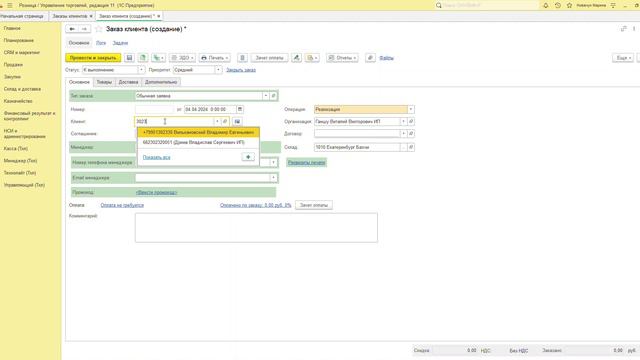The width and height of the screenshot is (640, 360).
Task: Open the history clock icon in title bar
Action: [x=558, y=6]
